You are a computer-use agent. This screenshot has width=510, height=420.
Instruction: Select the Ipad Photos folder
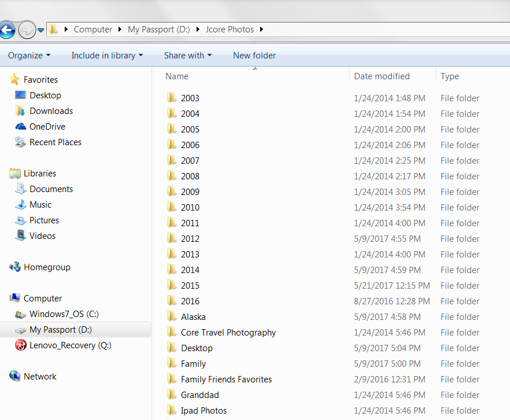[x=204, y=411]
